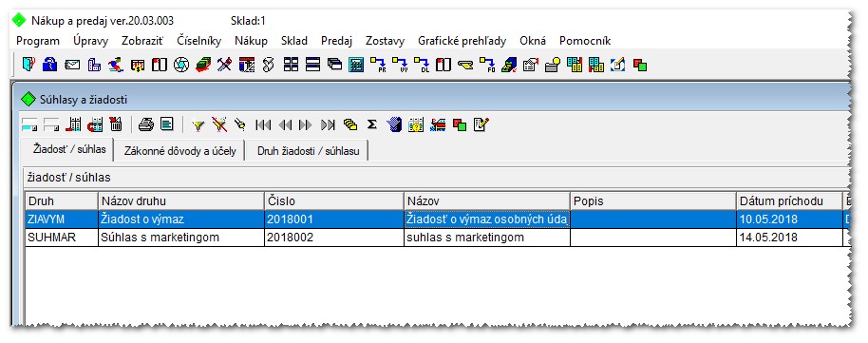
Task: Go to first record arrow icon
Action: (263, 124)
